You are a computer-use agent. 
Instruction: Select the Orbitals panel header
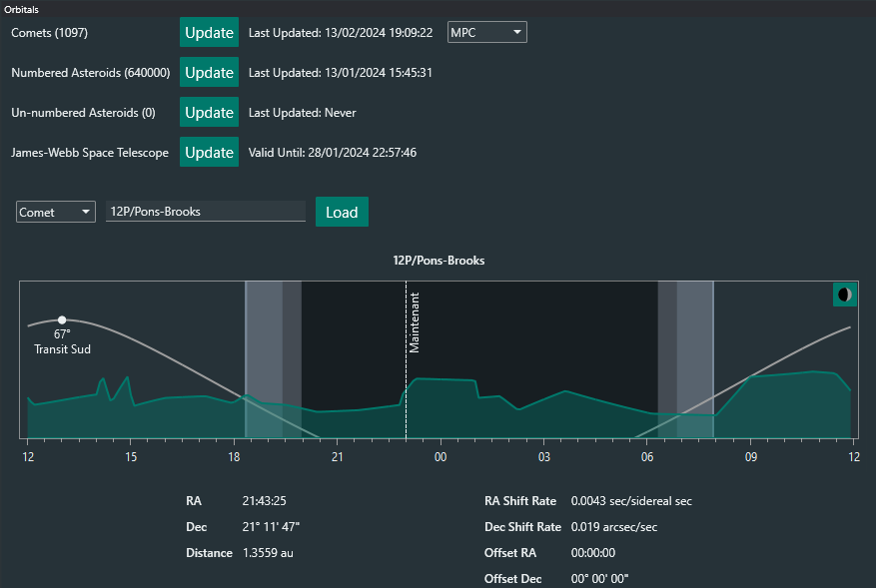(22, 9)
